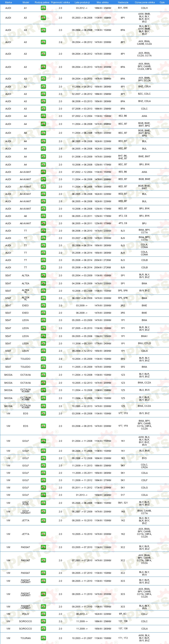Click the production years cell 01.2013 ->
The width and height of the screenshot is (169, 644).
82,495
